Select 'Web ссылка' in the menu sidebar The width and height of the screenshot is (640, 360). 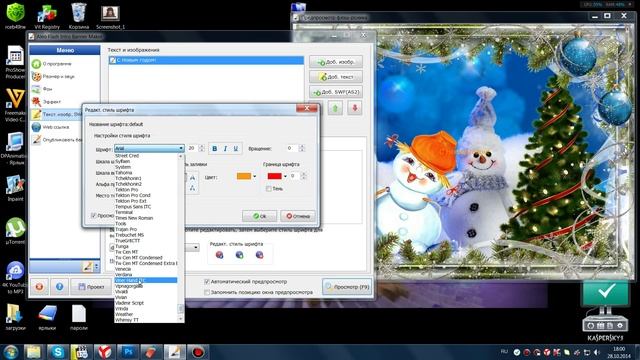[56, 127]
